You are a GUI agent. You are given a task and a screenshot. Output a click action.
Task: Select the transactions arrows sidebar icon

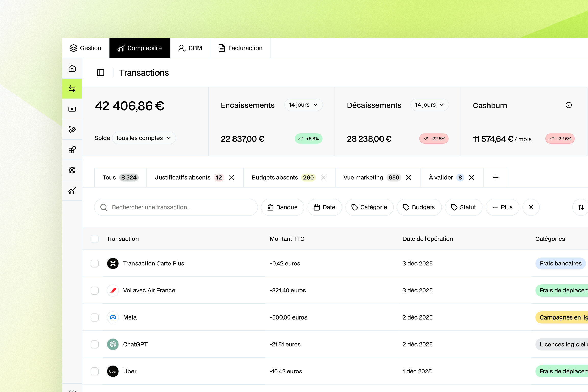click(x=72, y=89)
